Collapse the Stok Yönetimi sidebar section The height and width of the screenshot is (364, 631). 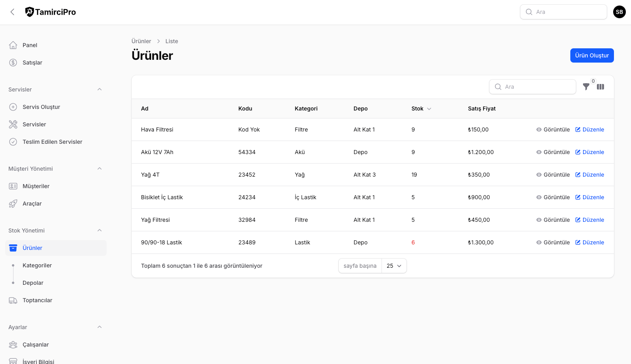(x=100, y=231)
